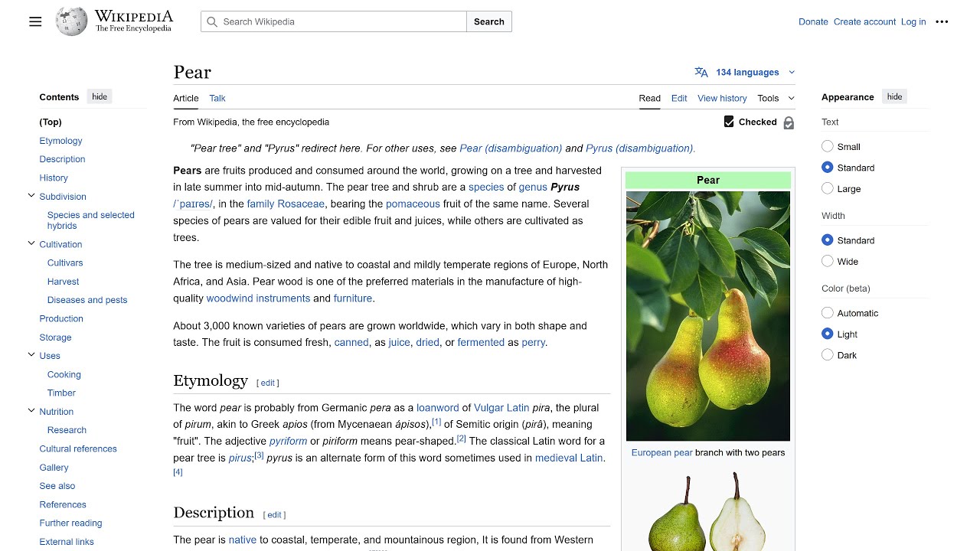Click the Log in link
The height and width of the screenshot is (551, 980).
913,21
